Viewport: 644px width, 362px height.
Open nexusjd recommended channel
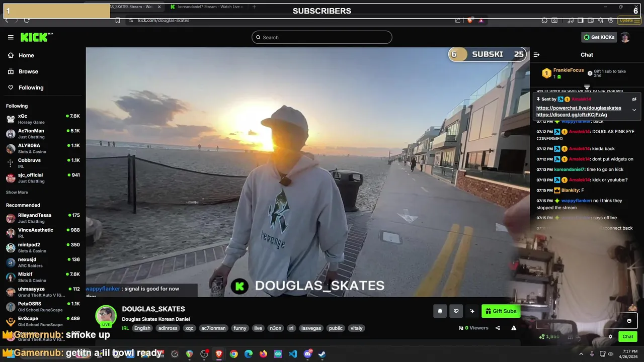coord(43,262)
